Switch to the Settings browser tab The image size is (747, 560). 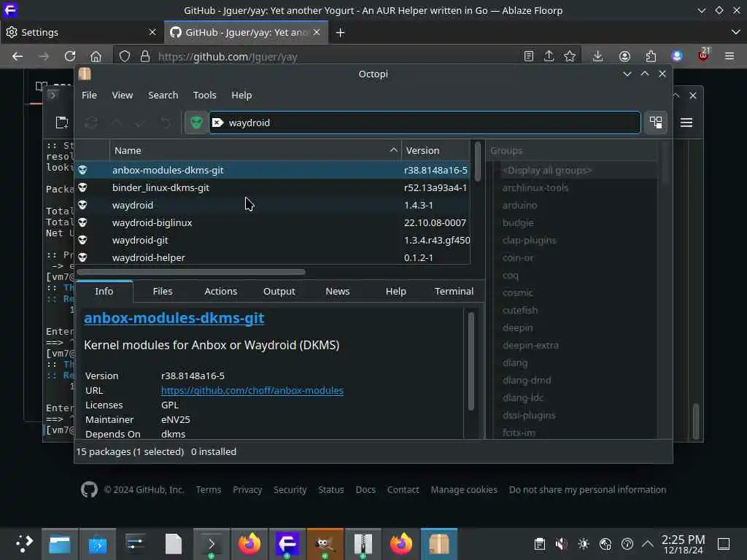pos(81,32)
